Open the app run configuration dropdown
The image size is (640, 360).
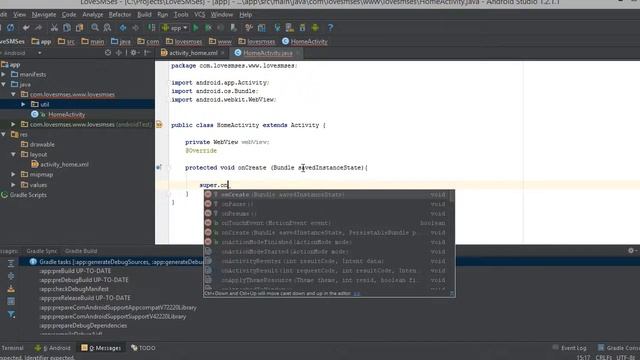175,28
